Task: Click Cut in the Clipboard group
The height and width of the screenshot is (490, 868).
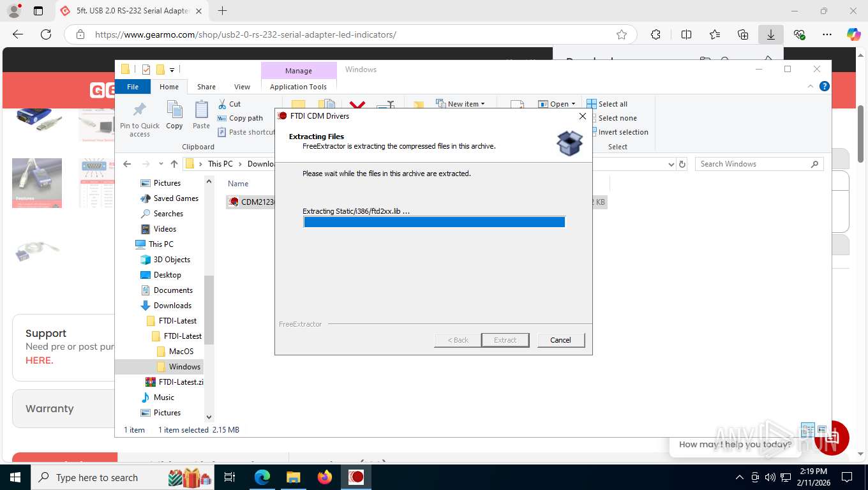Action: tap(229, 104)
